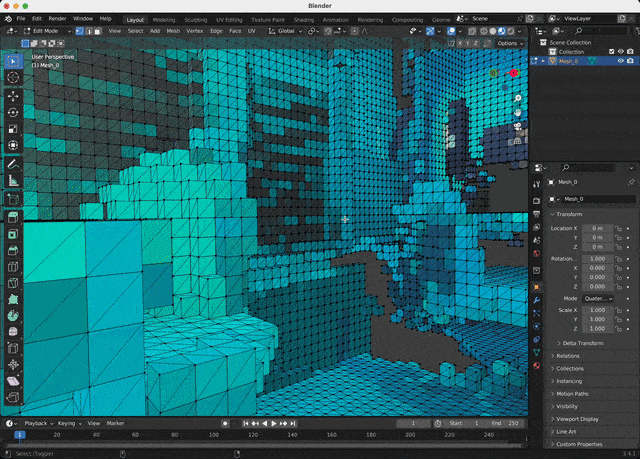This screenshot has height=459, width=640.
Task: Click the Physics properties tab icon
Action: pos(536,326)
